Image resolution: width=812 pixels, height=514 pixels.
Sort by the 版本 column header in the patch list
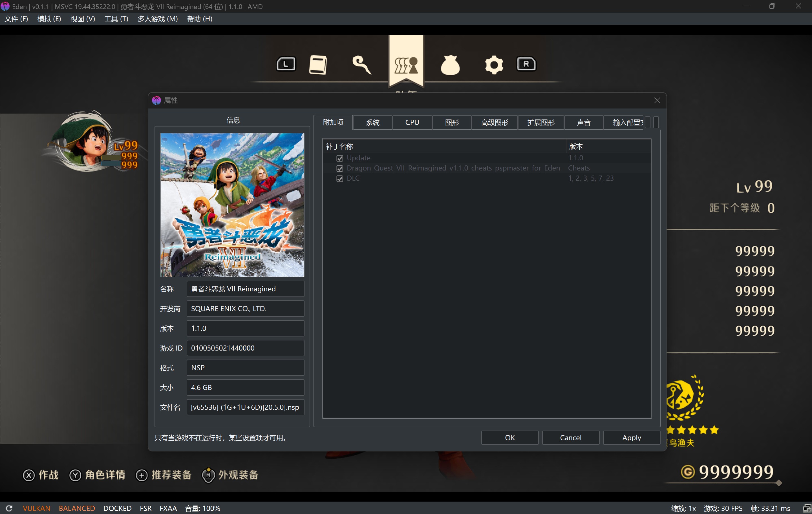click(608, 146)
